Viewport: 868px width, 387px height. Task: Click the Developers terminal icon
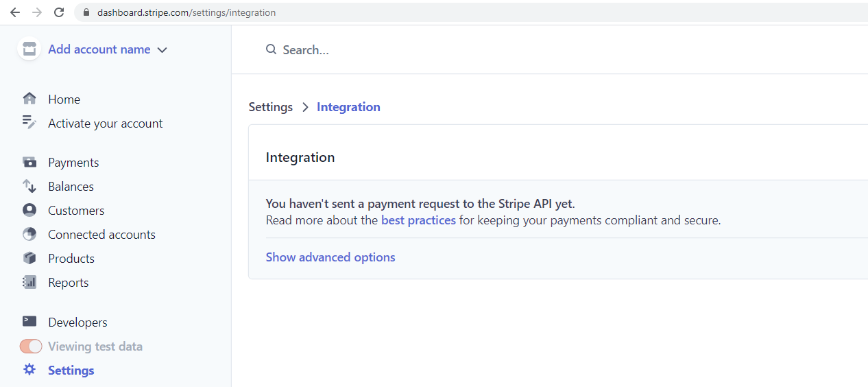pos(29,321)
